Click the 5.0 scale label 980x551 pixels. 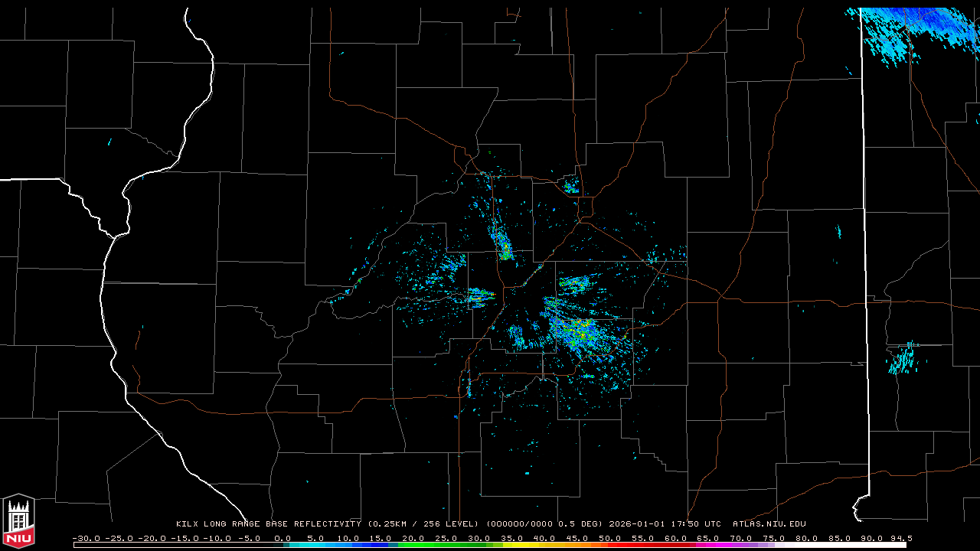[x=315, y=538]
